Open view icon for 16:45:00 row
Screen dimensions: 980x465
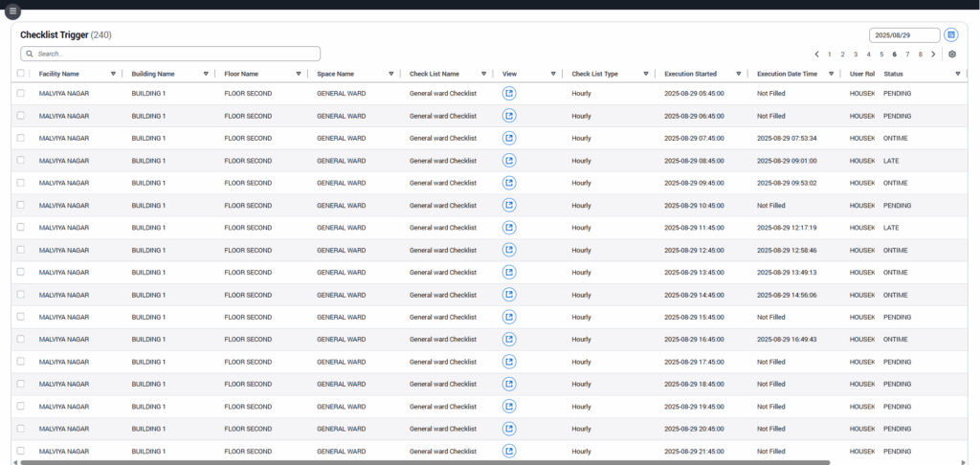coord(509,340)
